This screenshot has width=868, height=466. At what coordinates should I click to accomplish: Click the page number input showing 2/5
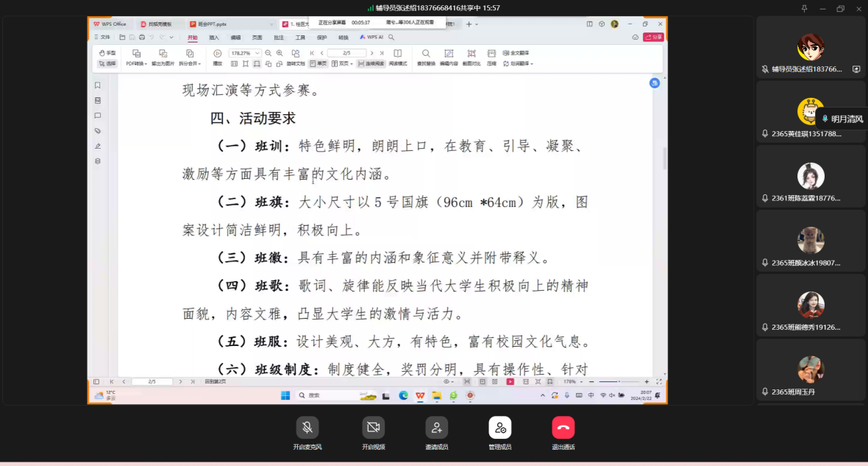click(x=347, y=53)
